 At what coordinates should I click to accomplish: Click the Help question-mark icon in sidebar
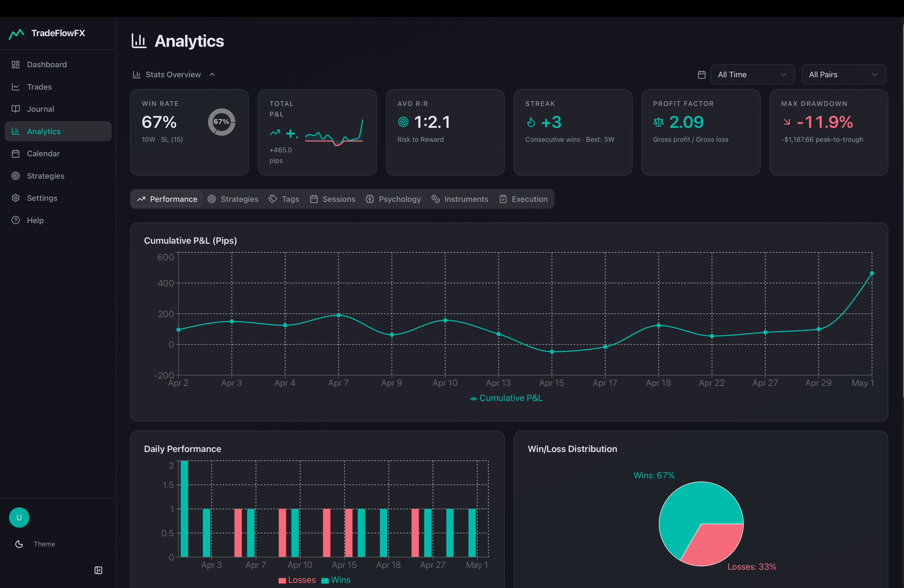click(16, 220)
